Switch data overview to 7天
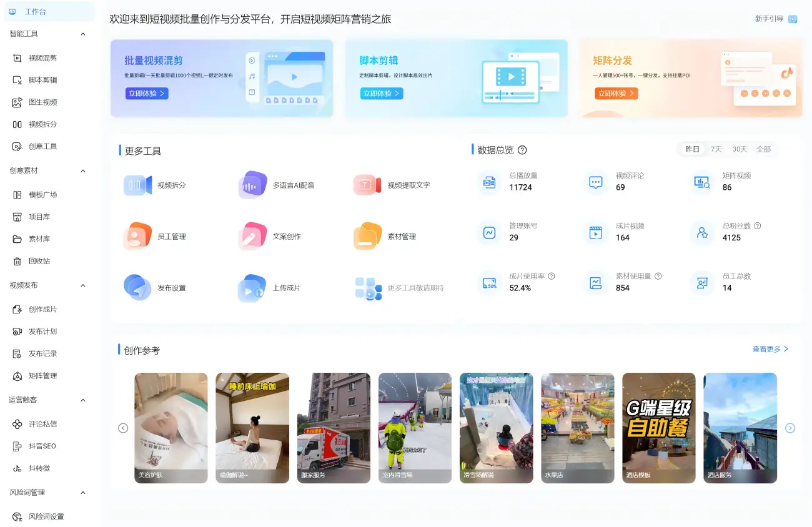Image resolution: width=812 pixels, height=527 pixels. (x=716, y=149)
